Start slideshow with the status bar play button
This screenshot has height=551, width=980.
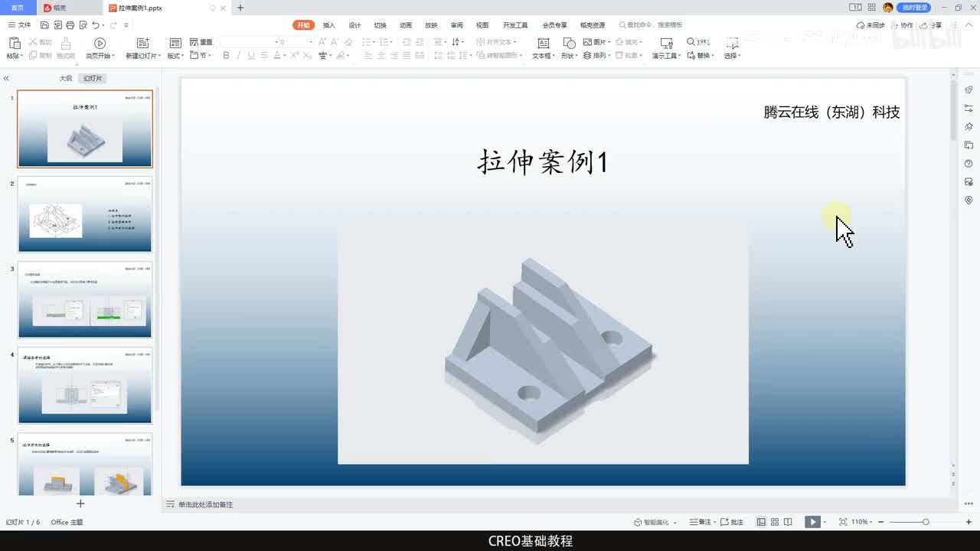[812, 522]
